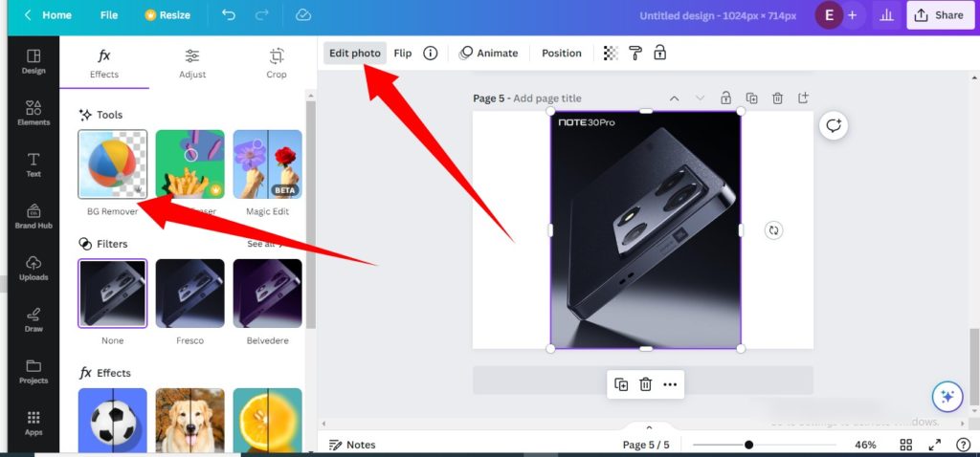980x457 pixels.
Task: Open the Projects panel
Action: (x=33, y=372)
